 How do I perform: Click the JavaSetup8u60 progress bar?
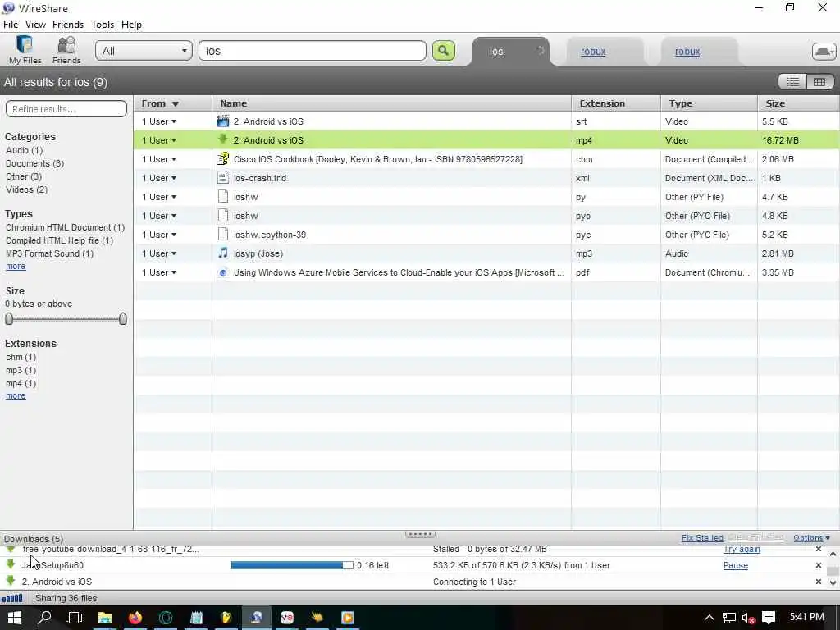(x=292, y=565)
